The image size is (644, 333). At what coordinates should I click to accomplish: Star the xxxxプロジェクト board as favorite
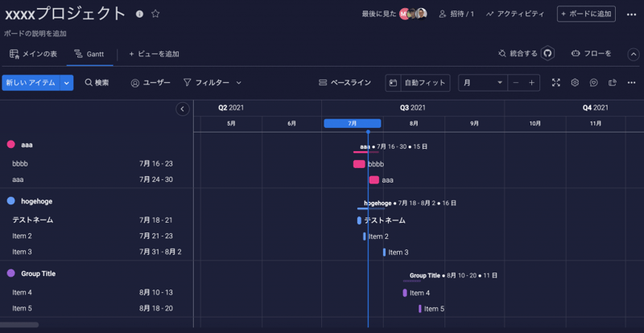tap(155, 14)
